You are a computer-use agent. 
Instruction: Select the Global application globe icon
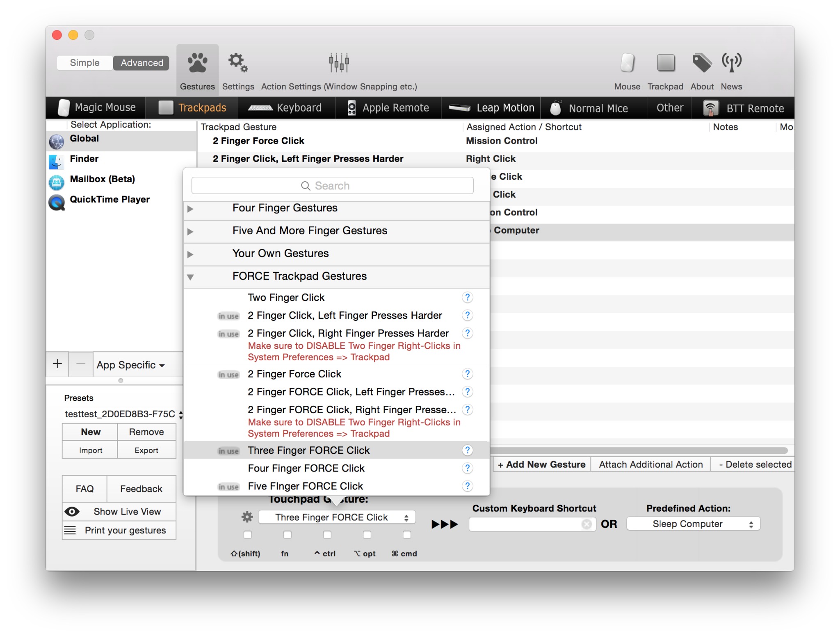[x=57, y=142]
